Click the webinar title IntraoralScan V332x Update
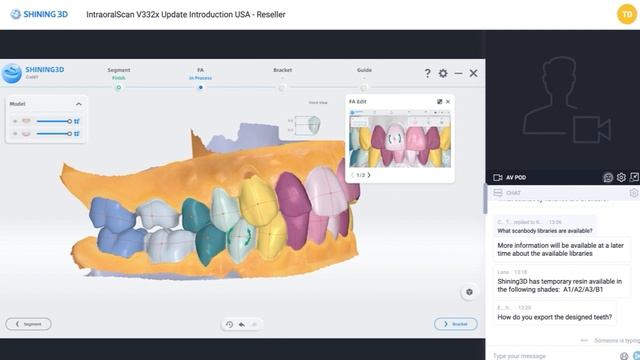This screenshot has height=360, width=640. [186, 15]
